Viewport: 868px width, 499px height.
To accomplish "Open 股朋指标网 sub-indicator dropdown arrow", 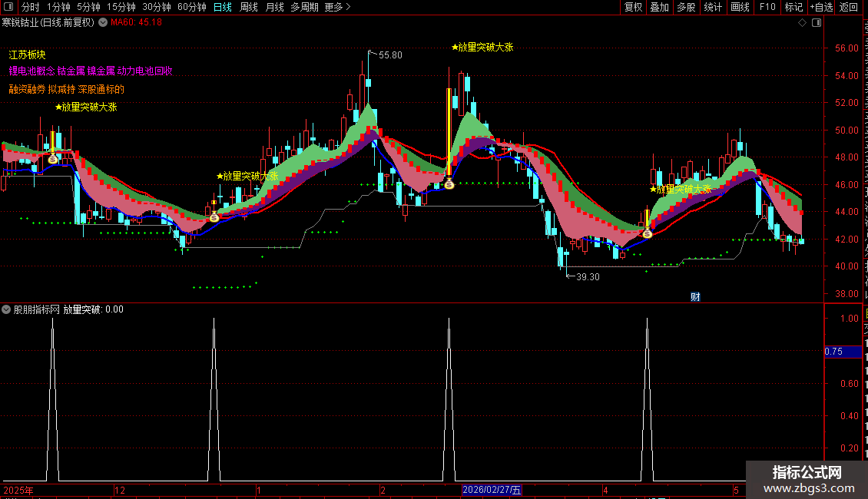I will click(x=6, y=309).
